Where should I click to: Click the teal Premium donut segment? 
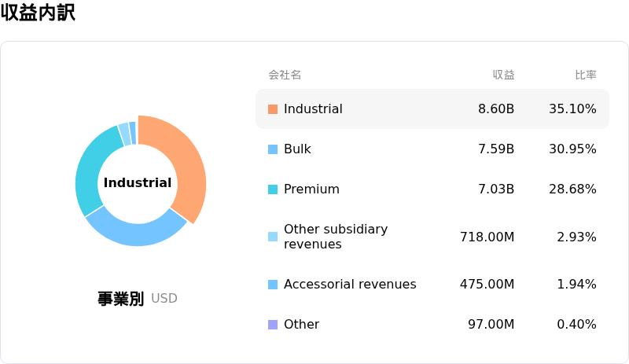click(91, 168)
